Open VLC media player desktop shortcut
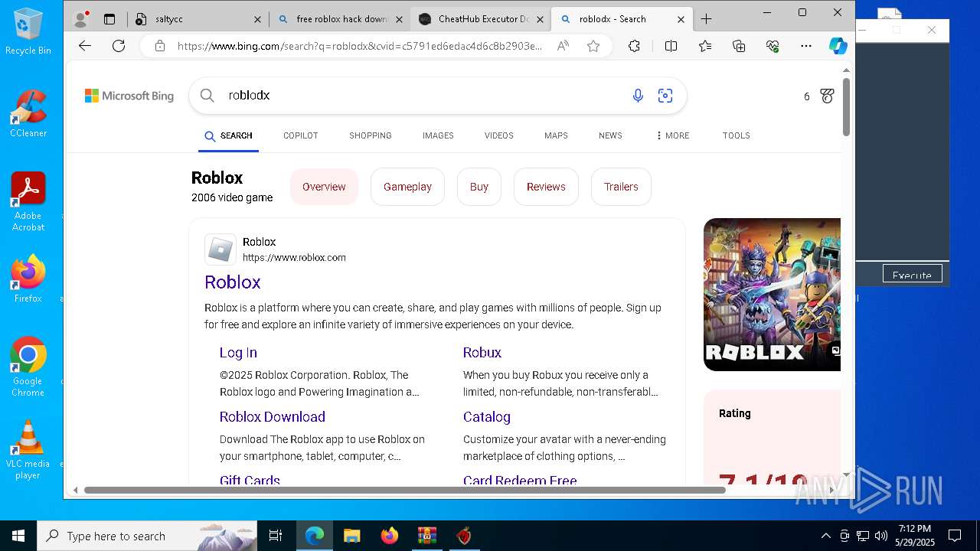This screenshot has height=551, width=980. click(x=28, y=450)
